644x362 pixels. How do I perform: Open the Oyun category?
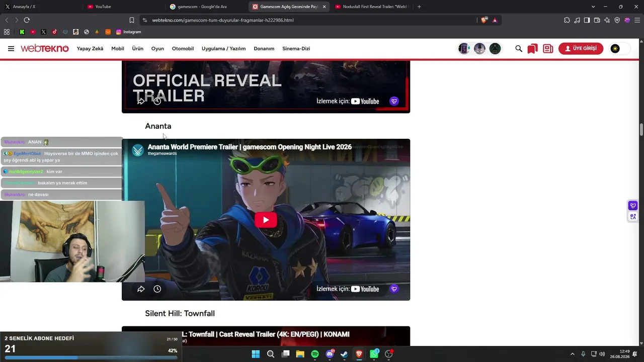pos(158,49)
